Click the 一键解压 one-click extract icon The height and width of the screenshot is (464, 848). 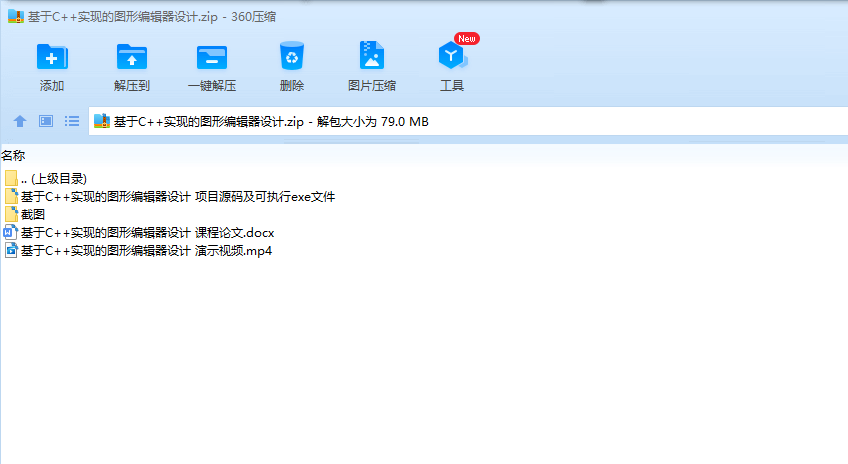pos(211,57)
